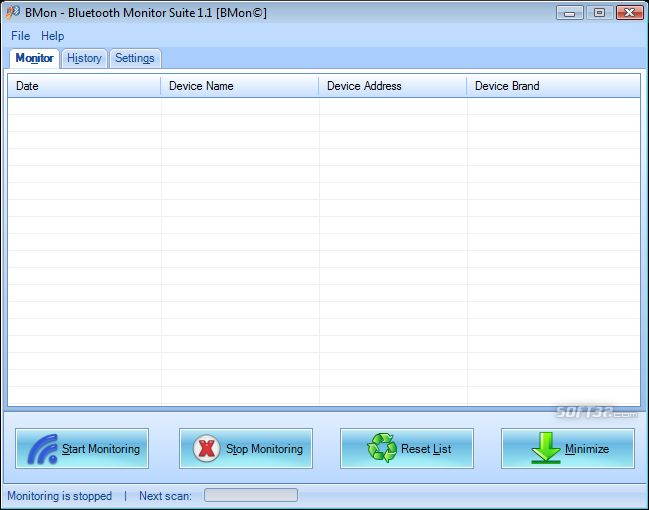Screen dimensions: 649x510
Task: Switch to the Settings tab
Action: coord(135,58)
